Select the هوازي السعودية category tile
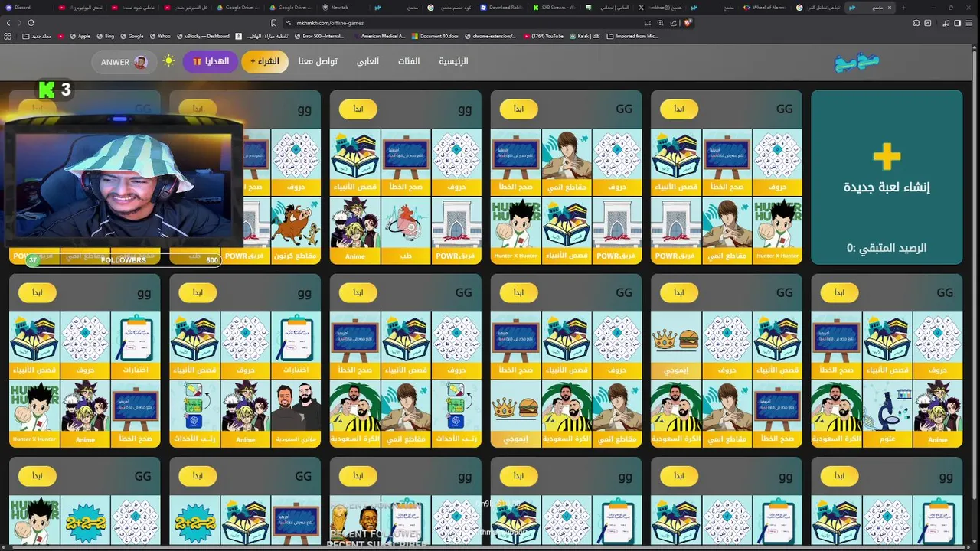Image resolution: width=980 pixels, height=551 pixels. pyautogui.click(x=296, y=414)
